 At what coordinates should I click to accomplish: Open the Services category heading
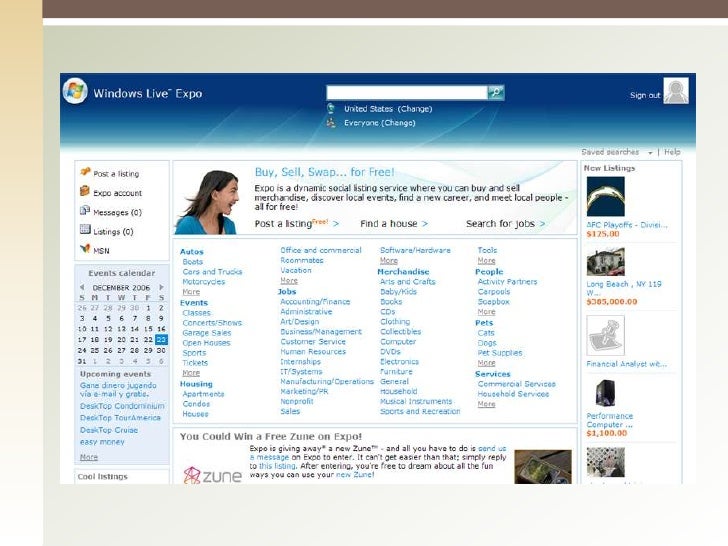point(493,374)
